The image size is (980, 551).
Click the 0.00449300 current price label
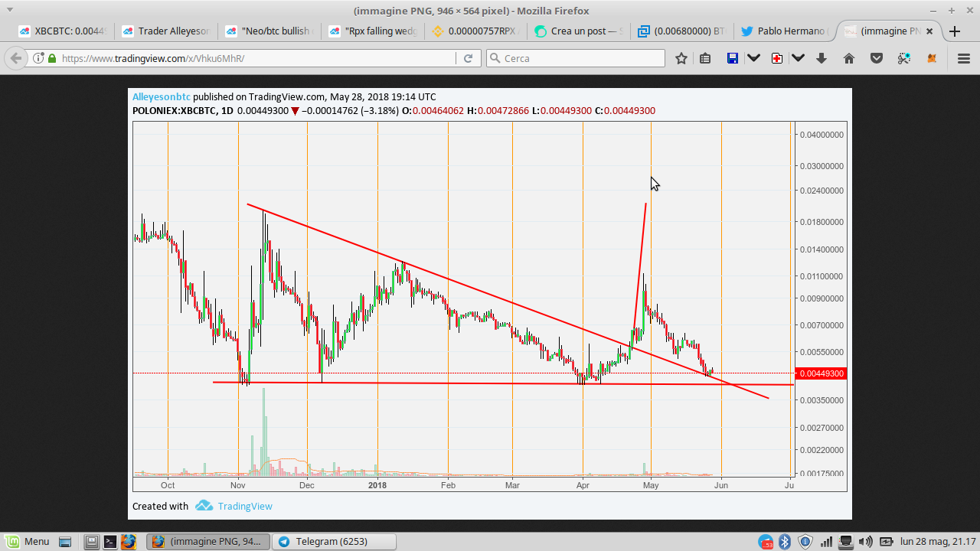click(821, 373)
